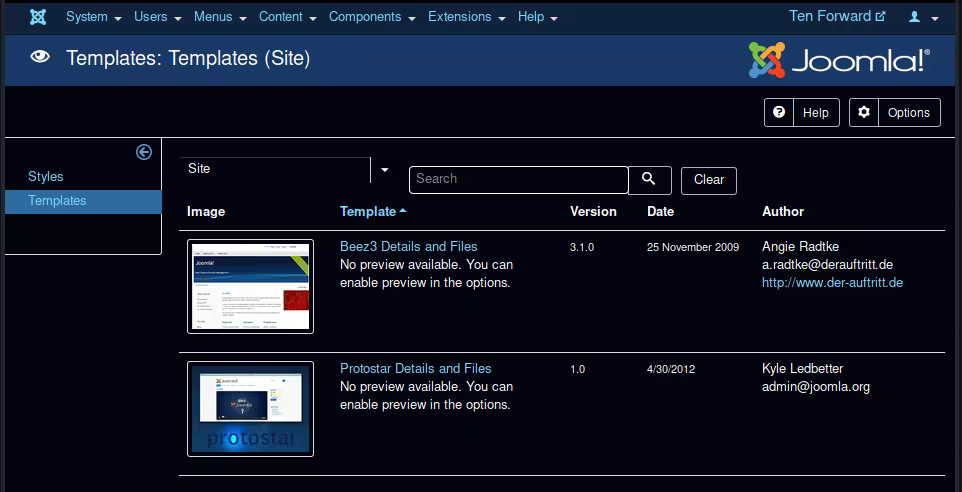This screenshot has width=962, height=492.
Task: Open the user account icon menu
Action: [920, 17]
